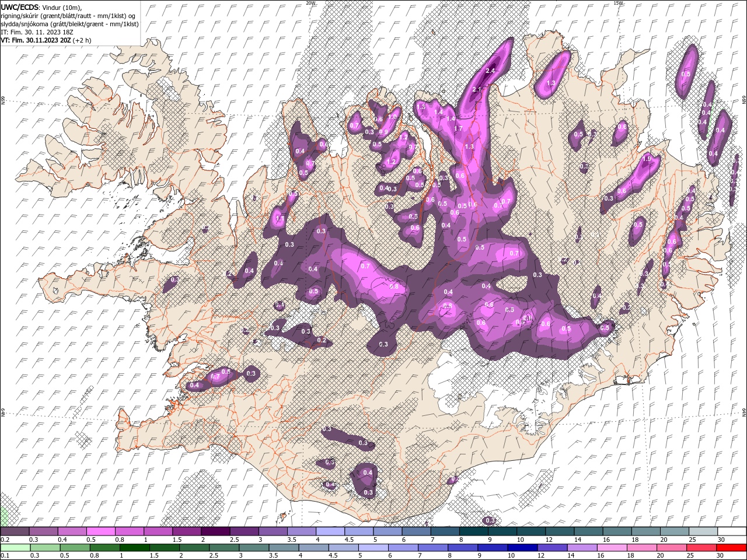Viewport: 747px width, 560px height.
Task: Click upper legend swatch between 1 and 1.5
Action: tap(158, 531)
